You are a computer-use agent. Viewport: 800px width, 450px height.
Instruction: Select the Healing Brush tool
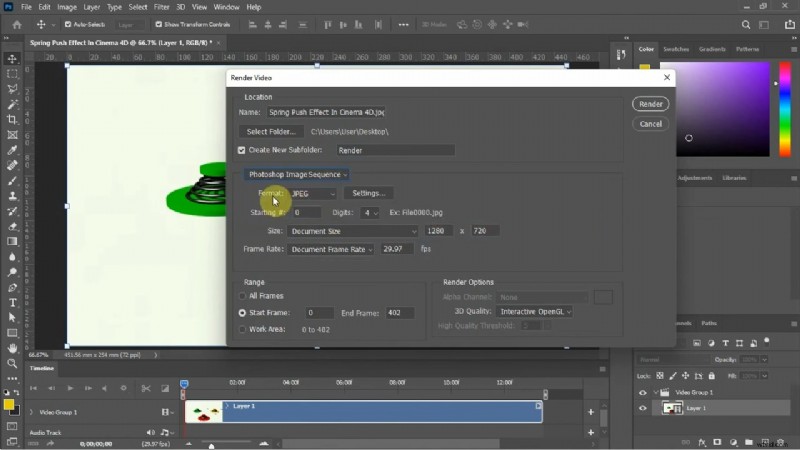(x=12, y=165)
